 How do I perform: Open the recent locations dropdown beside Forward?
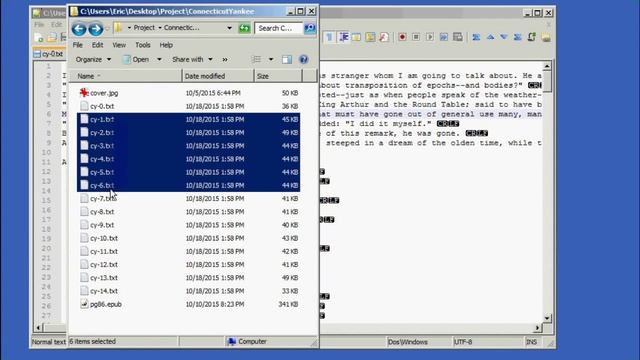click(x=107, y=29)
